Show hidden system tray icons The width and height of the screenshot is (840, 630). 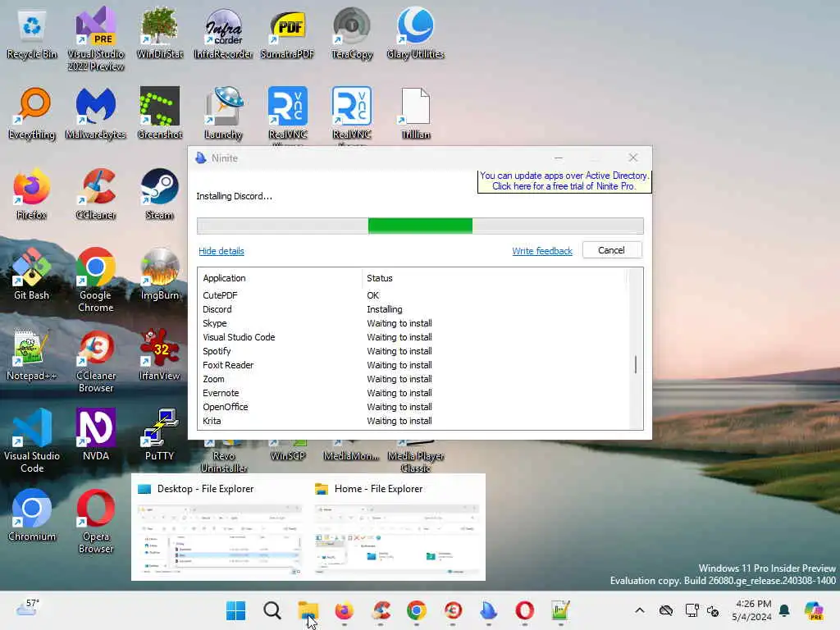pyautogui.click(x=640, y=610)
